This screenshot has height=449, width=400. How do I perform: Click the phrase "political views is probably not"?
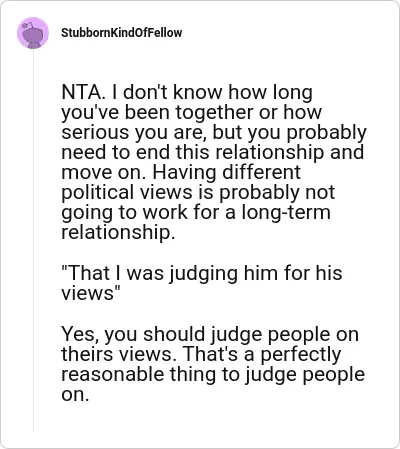coord(198,192)
